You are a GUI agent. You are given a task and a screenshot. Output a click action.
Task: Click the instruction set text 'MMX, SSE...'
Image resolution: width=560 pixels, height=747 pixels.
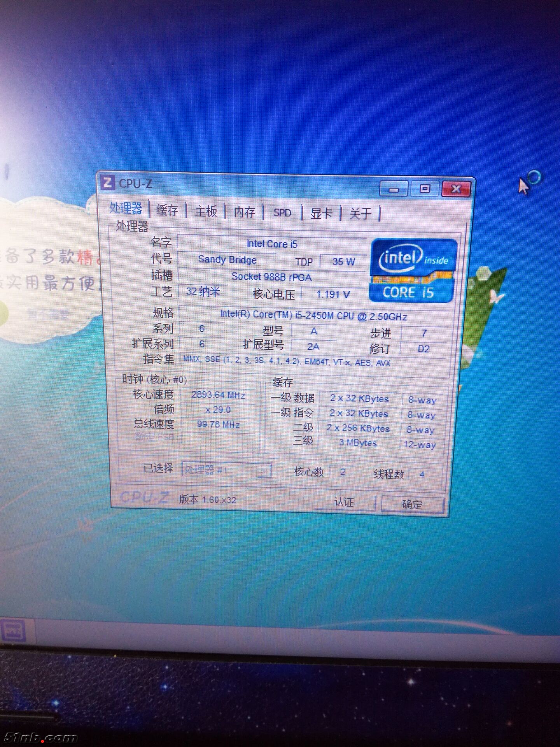coord(287,361)
